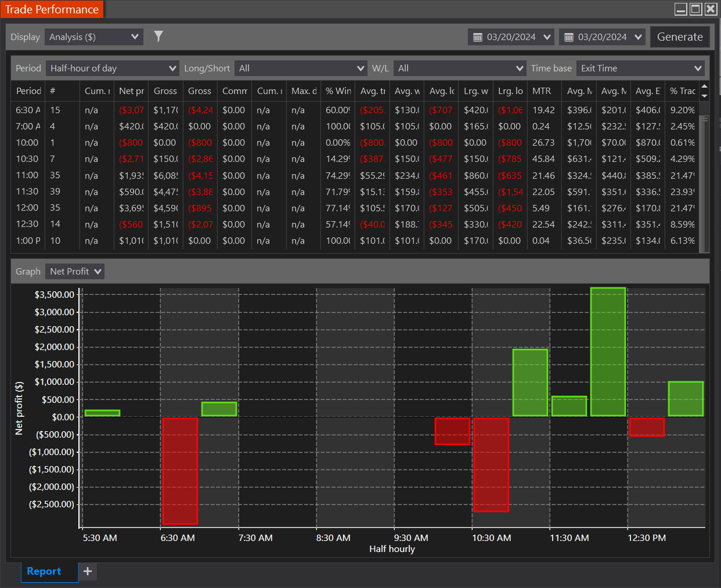
Task: Click the 9.20% trades cell
Action: pos(682,110)
